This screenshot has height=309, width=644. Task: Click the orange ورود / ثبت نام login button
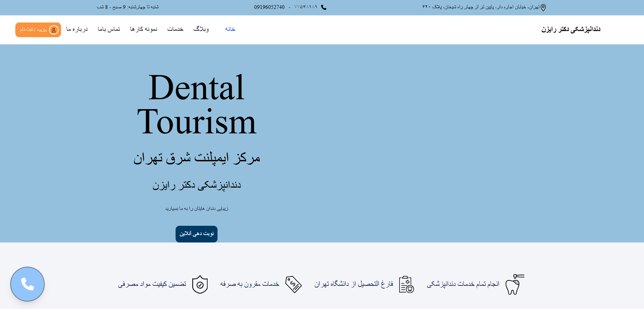[x=38, y=30]
